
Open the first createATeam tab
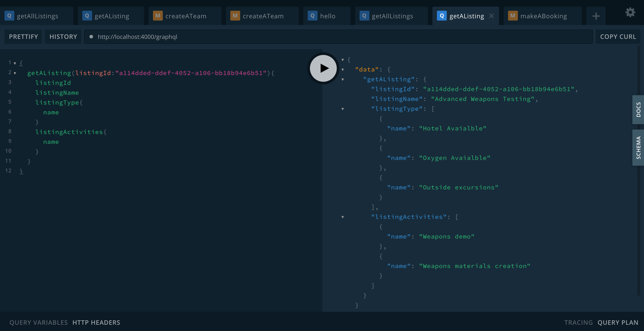point(185,16)
